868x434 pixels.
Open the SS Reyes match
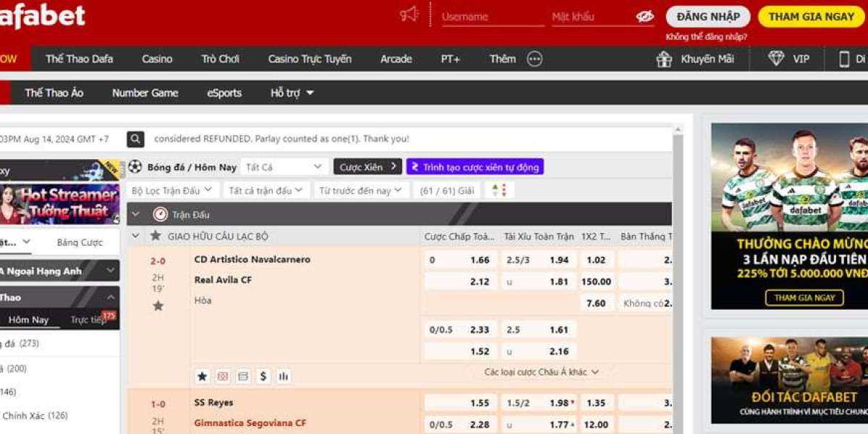[214, 402]
